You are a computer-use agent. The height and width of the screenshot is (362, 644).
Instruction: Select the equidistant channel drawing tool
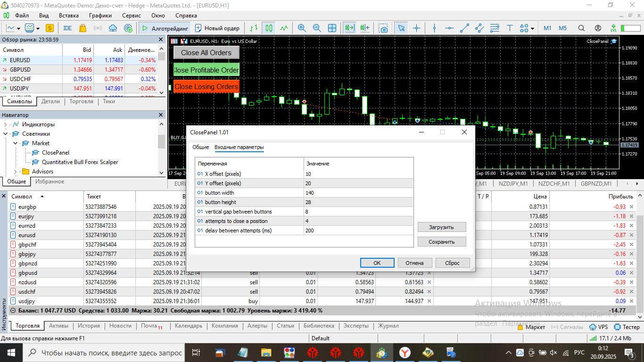479,28
